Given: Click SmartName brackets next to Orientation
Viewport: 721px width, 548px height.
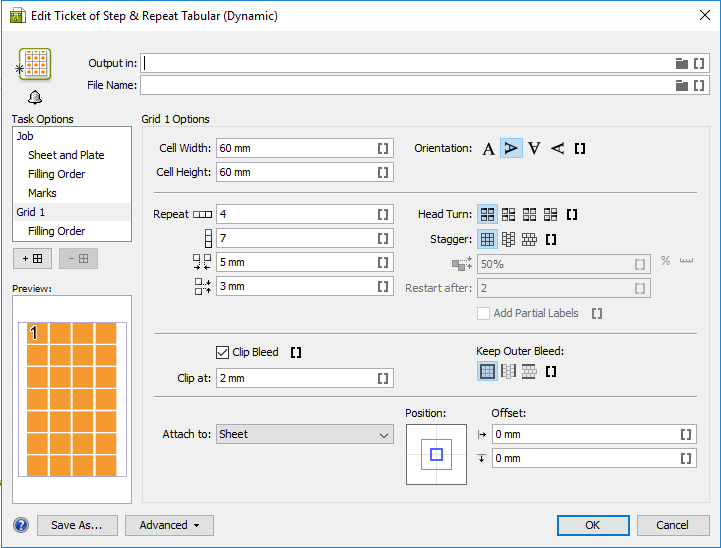Looking at the screenshot, I should (x=580, y=148).
